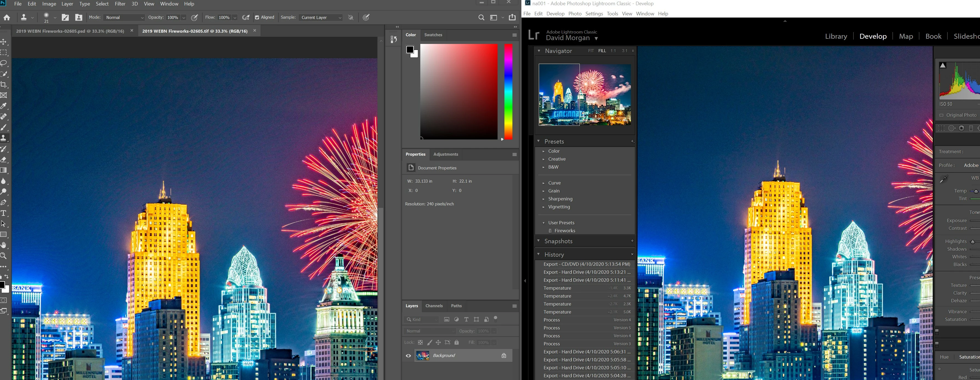This screenshot has height=380, width=980.
Task: Select the Clone Stamp tool
Action: point(4,138)
